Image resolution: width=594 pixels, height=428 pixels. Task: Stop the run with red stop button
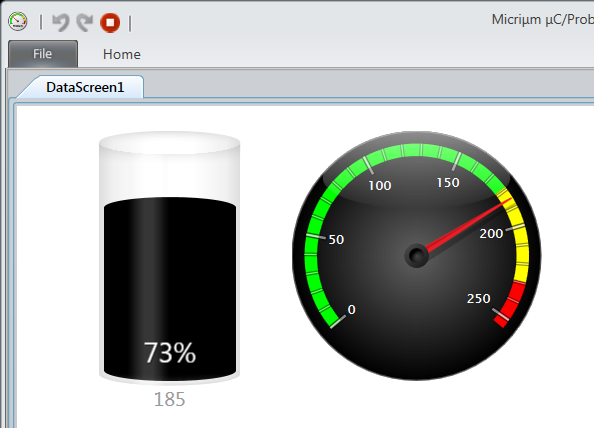tap(110, 23)
